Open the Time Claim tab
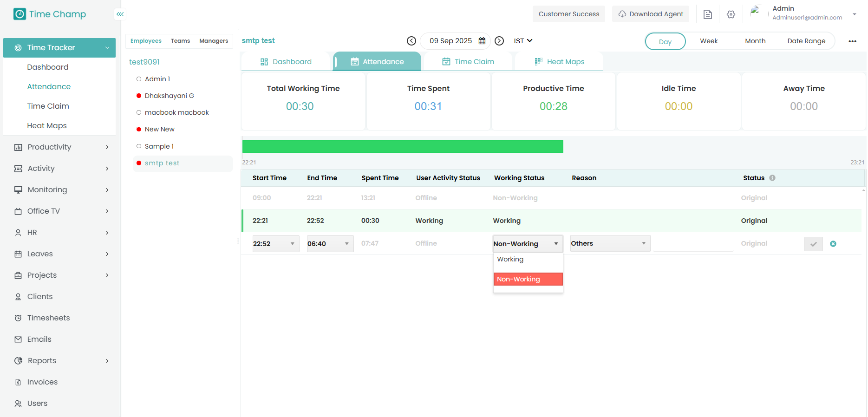The width and height of the screenshot is (868, 417). click(x=468, y=62)
